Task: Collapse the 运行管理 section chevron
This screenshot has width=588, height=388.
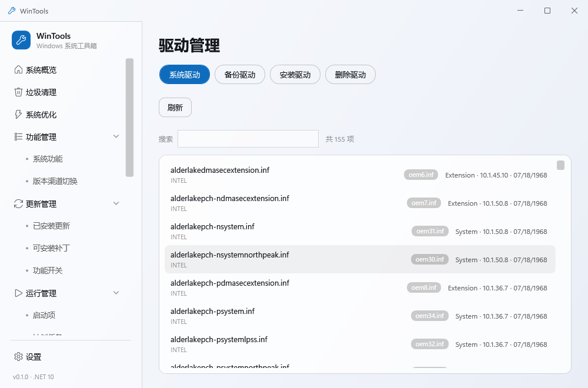Action: pos(116,292)
